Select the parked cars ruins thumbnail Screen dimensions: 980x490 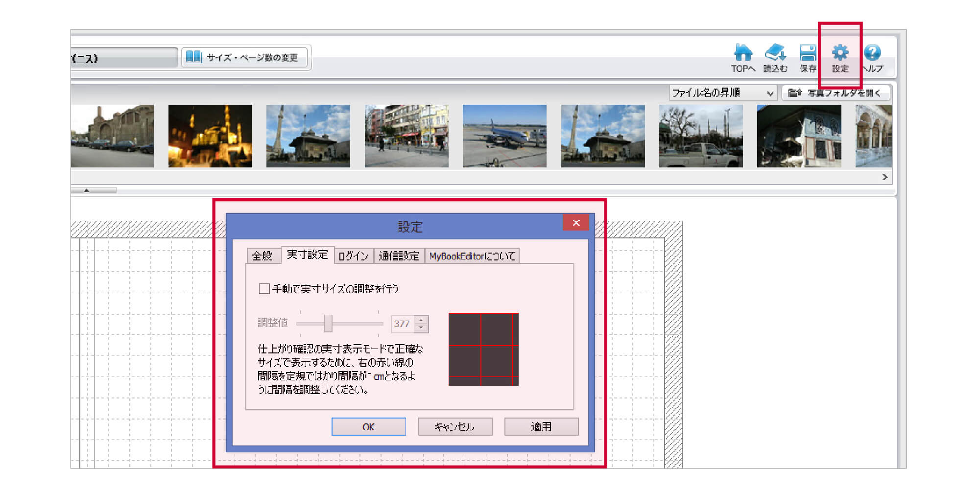coord(112,136)
